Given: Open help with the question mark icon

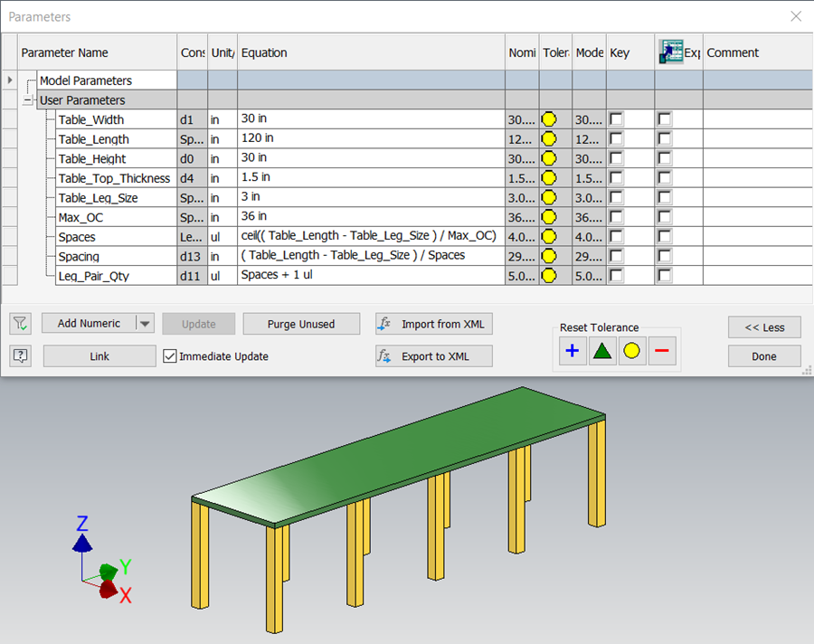Looking at the screenshot, I should pyautogui.click(x=20, y=355).
